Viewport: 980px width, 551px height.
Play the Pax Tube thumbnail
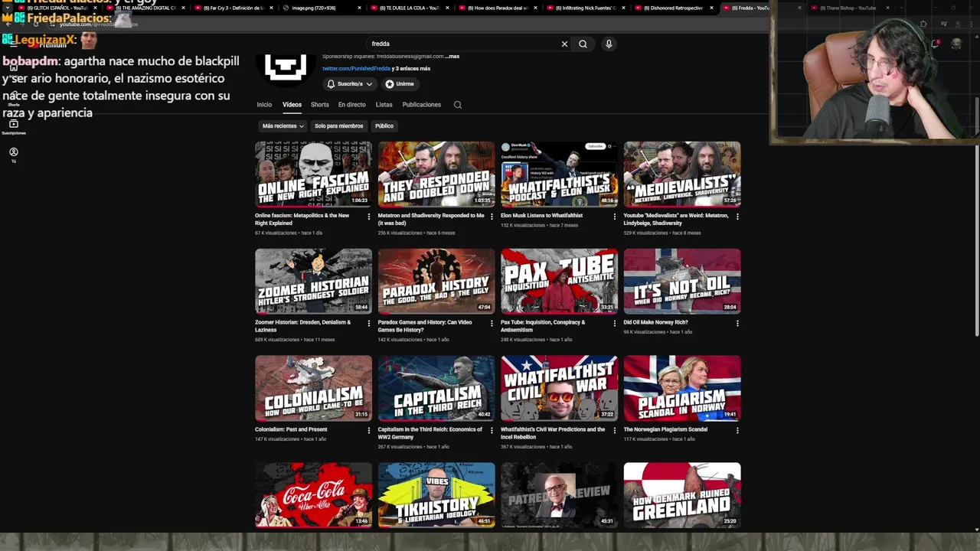coord(559,281)
